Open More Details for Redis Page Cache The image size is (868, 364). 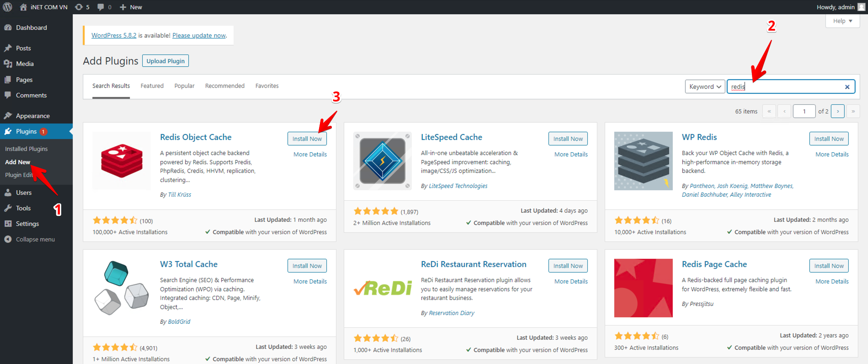[832, 282]
